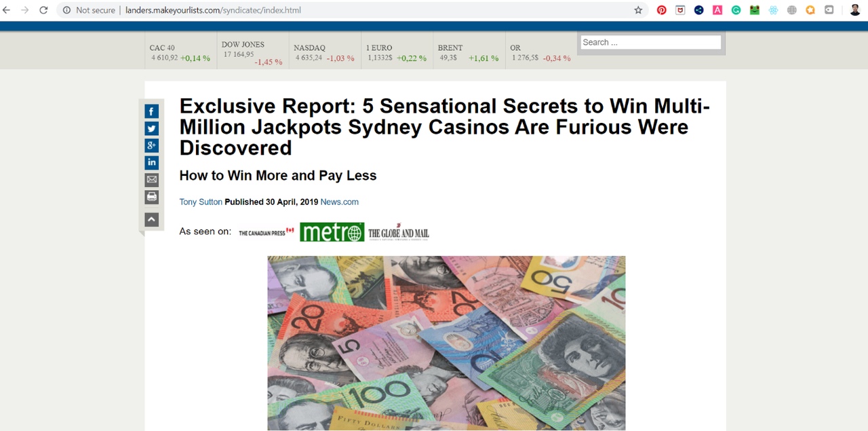Email the article using envelope icon

[x=152, y=180]
